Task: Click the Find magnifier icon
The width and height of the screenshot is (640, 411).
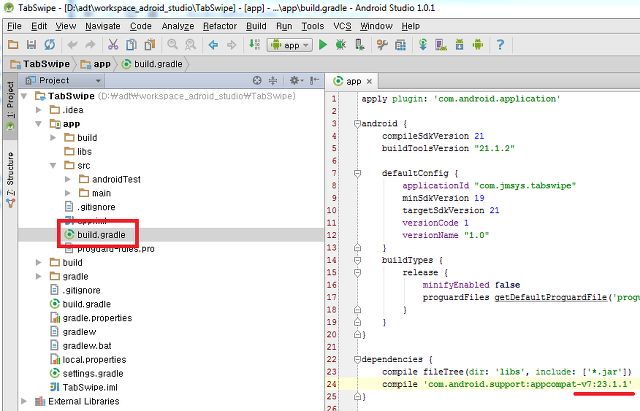Action: (173, 44)
